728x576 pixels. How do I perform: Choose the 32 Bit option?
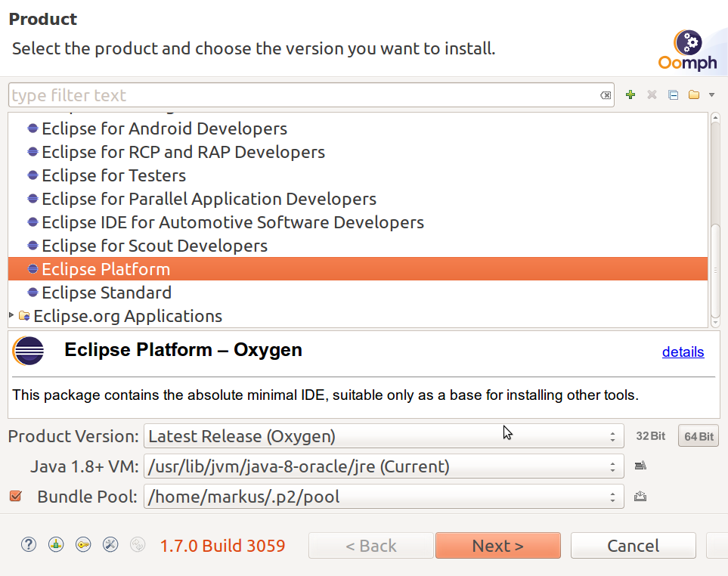click(x=650, y=436)
